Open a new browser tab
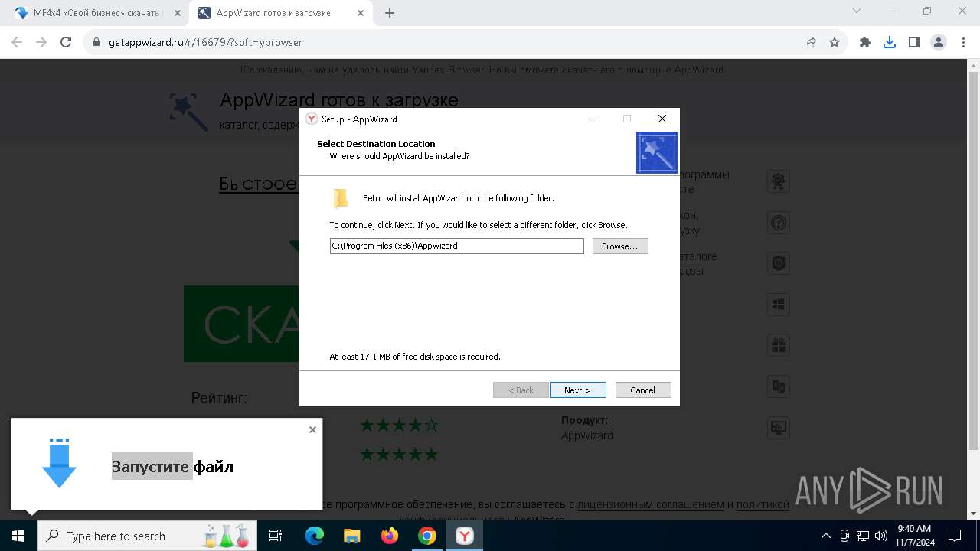980x551 pixels. coord(390,13)
